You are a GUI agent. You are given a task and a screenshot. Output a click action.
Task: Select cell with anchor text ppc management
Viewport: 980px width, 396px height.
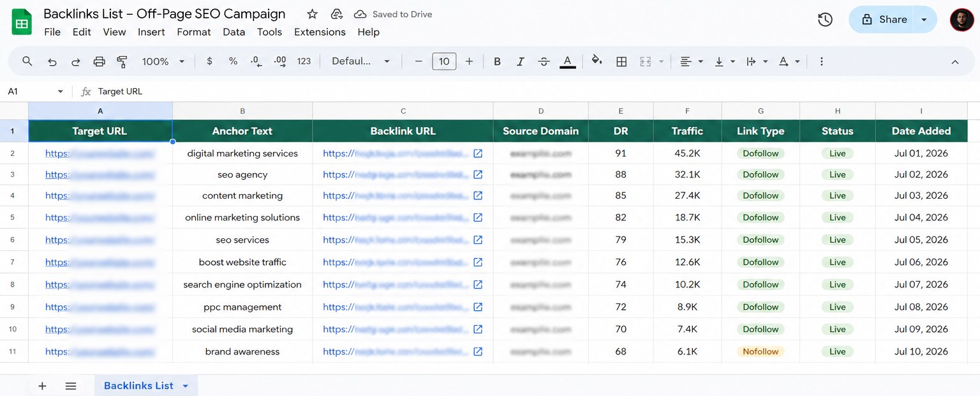click(x=242, y=307)
